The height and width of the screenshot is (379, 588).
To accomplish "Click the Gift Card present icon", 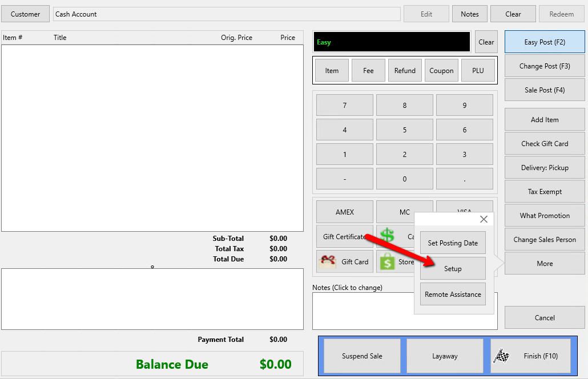I will pos(327,262).
